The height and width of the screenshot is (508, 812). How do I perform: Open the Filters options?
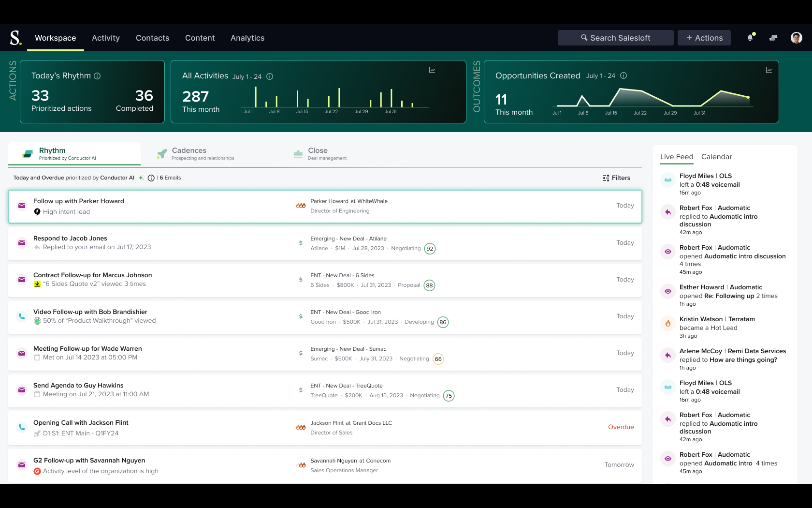click(x=617, y=178)
